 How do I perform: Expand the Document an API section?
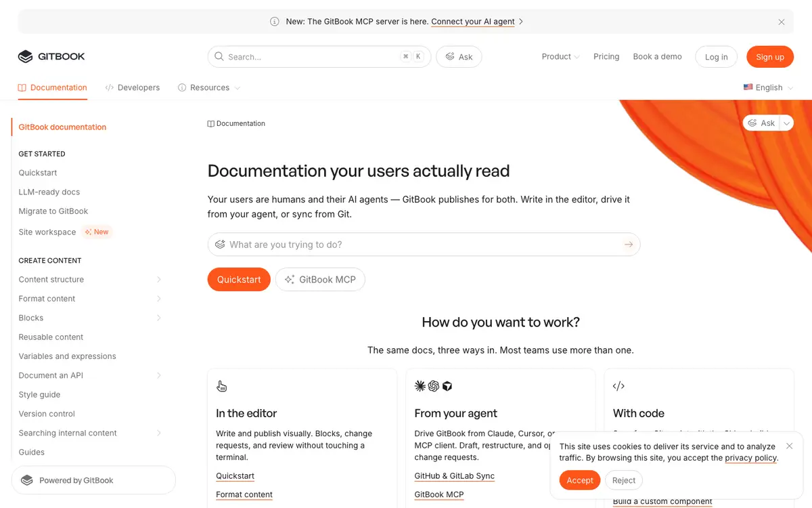click(x=159, y=375)
